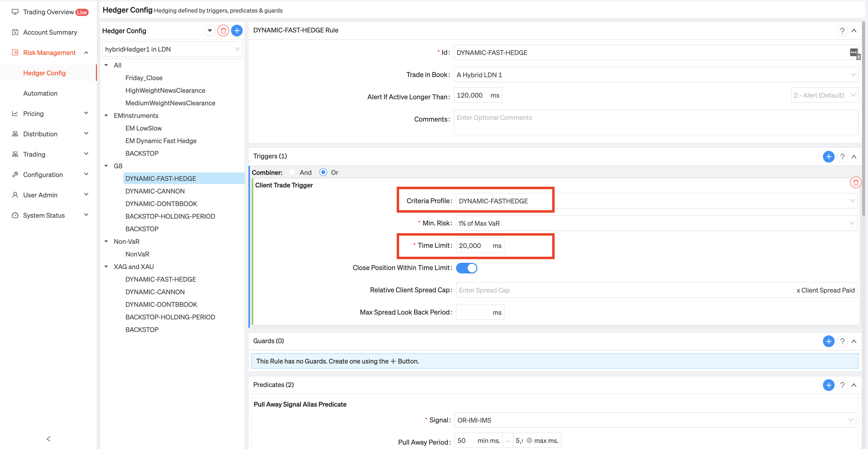Collapse the left sidebar with arrow
This screenshot has width=868, height=449.
tap(48, 439)
